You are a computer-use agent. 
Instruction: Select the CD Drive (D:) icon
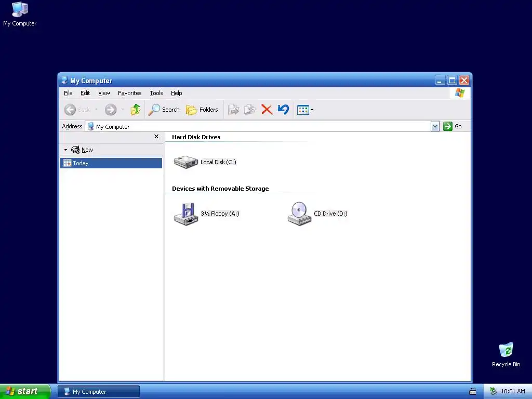(317, 214)
